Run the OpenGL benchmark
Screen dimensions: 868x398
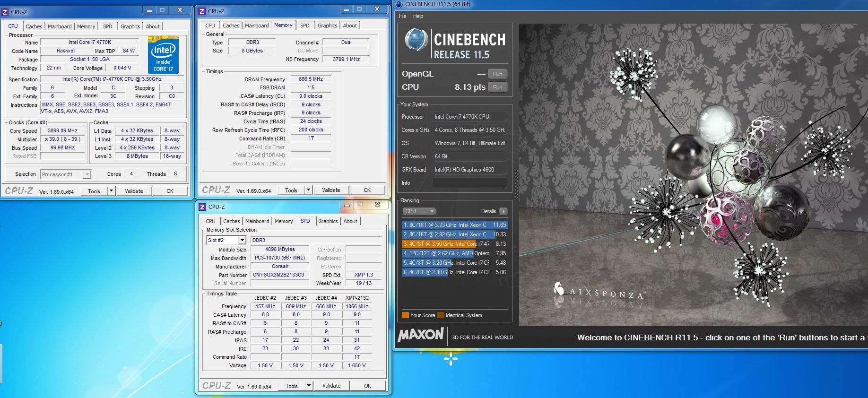pos(497,74)
